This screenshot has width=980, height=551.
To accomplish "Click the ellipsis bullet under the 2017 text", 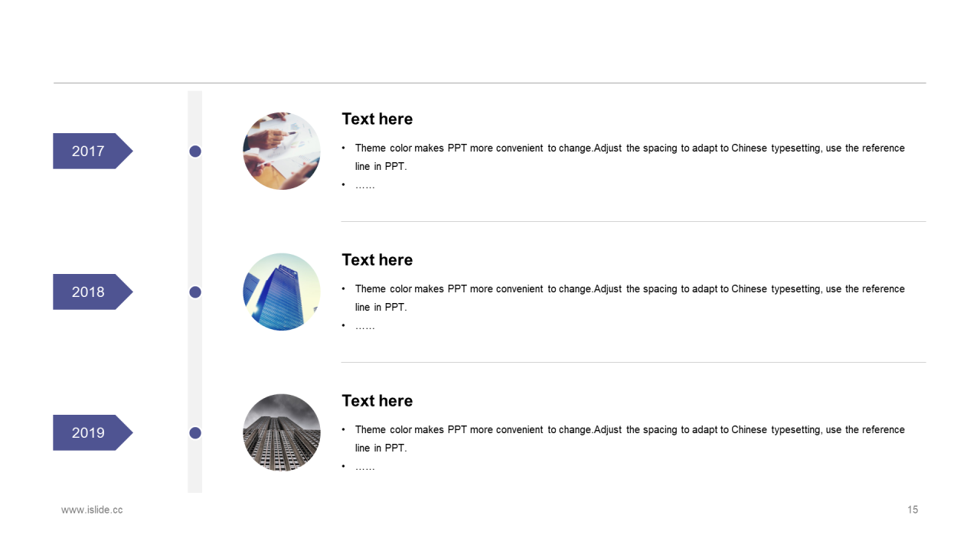I will tap(365, 185).
